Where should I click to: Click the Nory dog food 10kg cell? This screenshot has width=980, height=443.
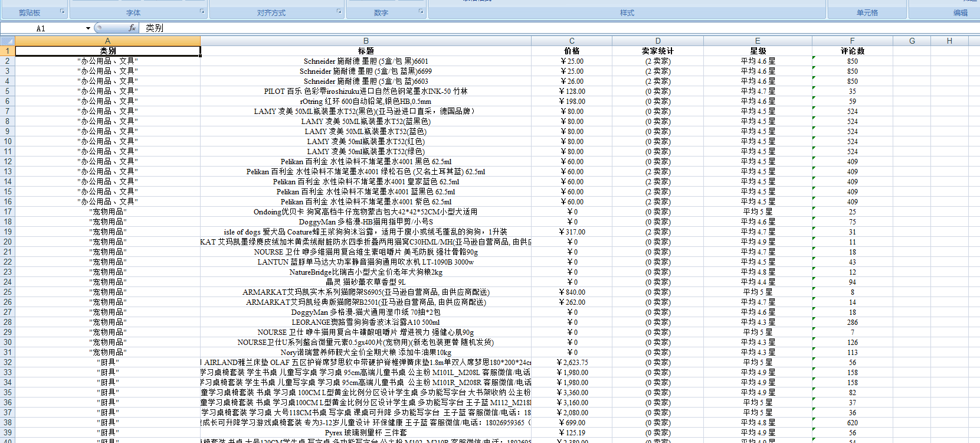(366, 352)
